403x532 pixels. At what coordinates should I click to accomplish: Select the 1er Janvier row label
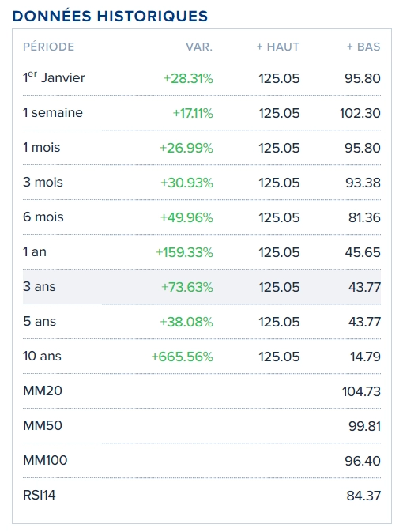(54, 77)
